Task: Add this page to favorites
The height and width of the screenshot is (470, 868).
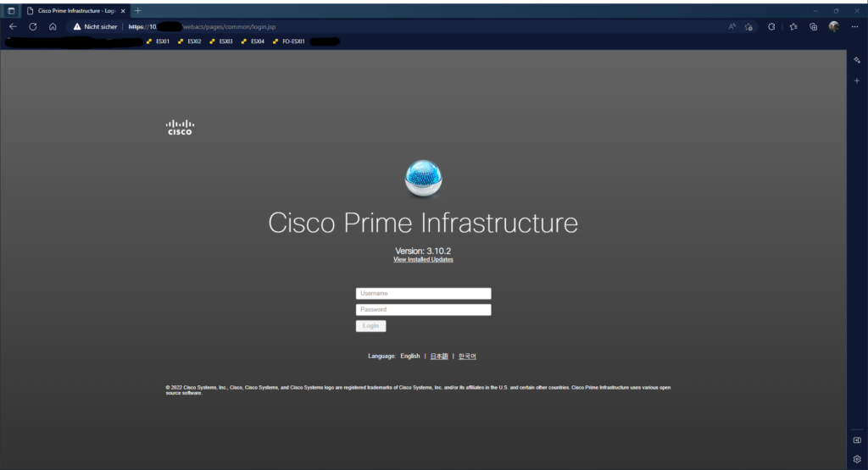Action: 748,26
